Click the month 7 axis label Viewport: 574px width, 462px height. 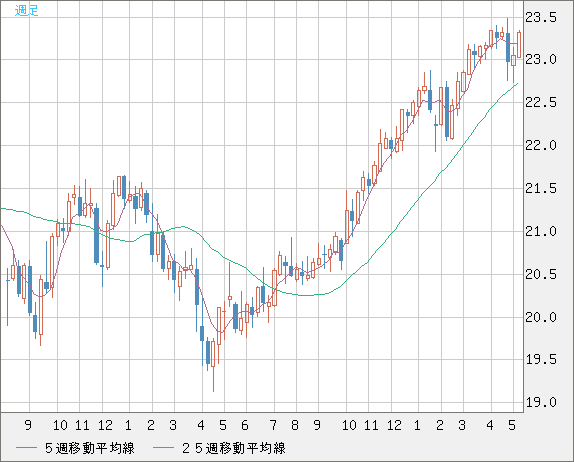click(273, 425)
